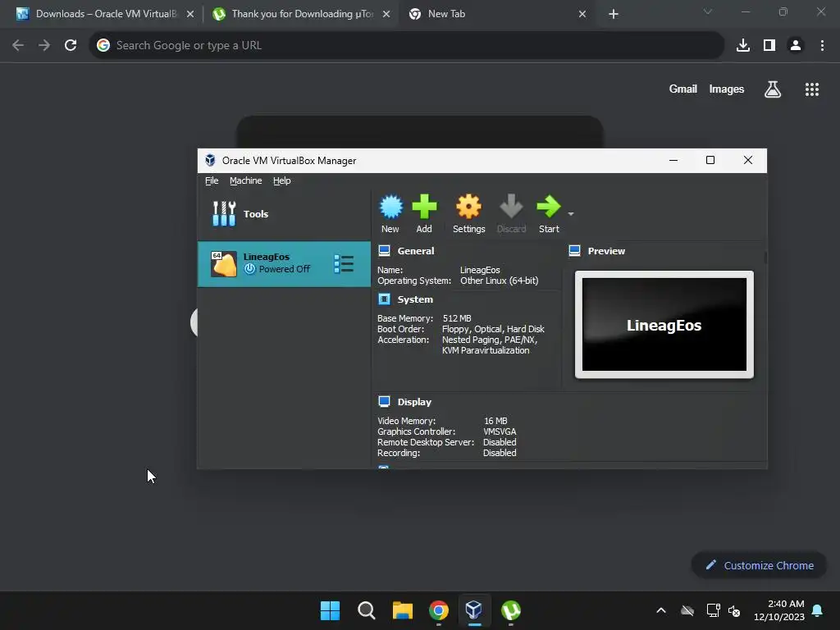Viewport: 840px width, 630px height.
Task: Open Chrome tab search dropdown chevron
Action: tap(708, 11)
